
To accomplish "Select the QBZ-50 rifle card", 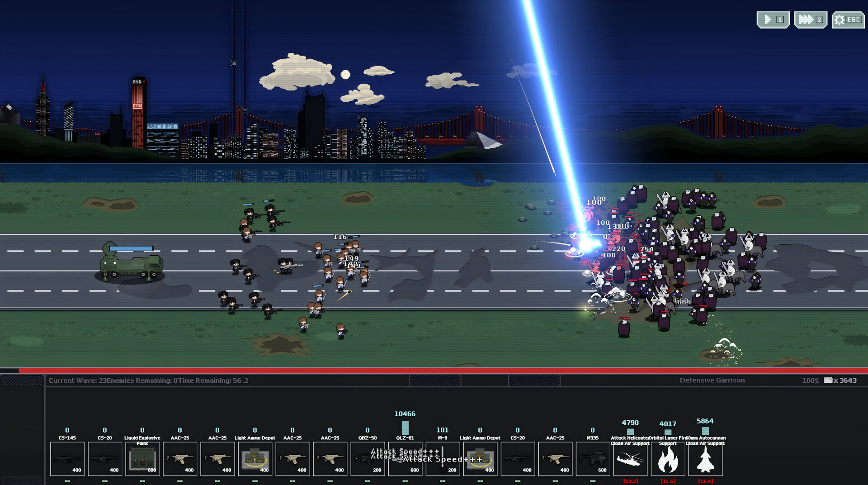I will click(x=368, y=459).
